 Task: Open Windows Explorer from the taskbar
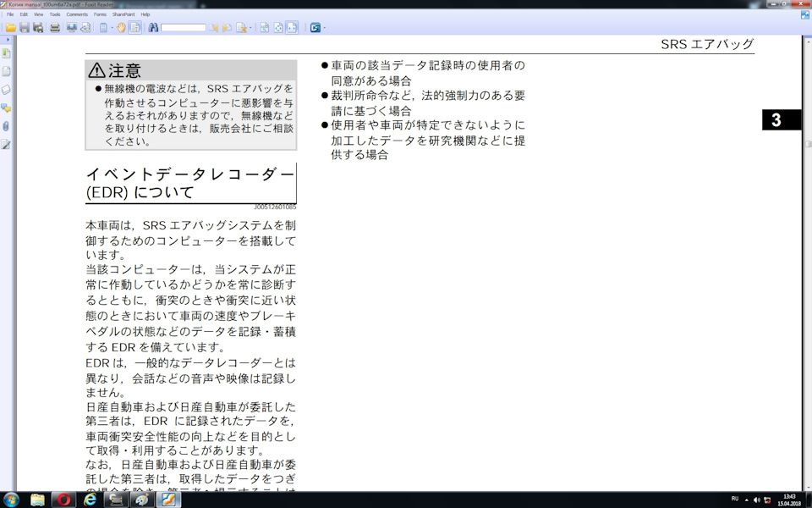37,500
